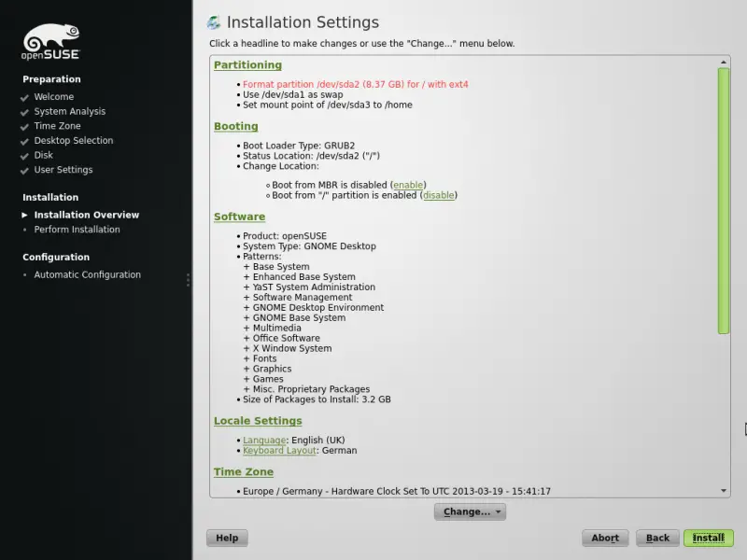Click the checkmark next to Desktop Selection
The image size is (747, 560).
(x=25, y=142)
